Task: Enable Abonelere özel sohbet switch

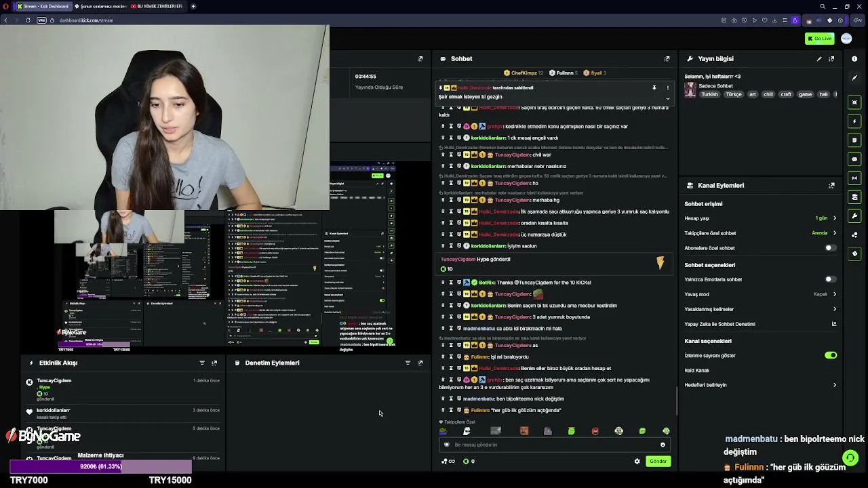Action: click(x=830, y=248)
